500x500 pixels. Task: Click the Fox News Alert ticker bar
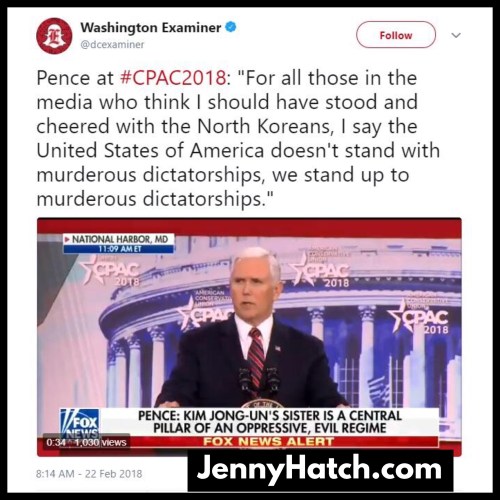coord(269,441)
